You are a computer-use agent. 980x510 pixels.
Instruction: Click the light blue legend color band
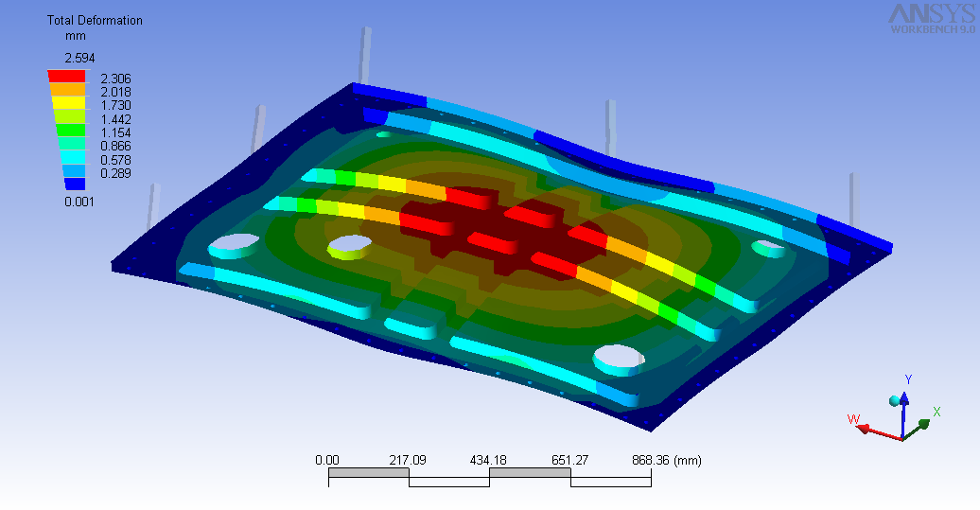pos(74,170)
